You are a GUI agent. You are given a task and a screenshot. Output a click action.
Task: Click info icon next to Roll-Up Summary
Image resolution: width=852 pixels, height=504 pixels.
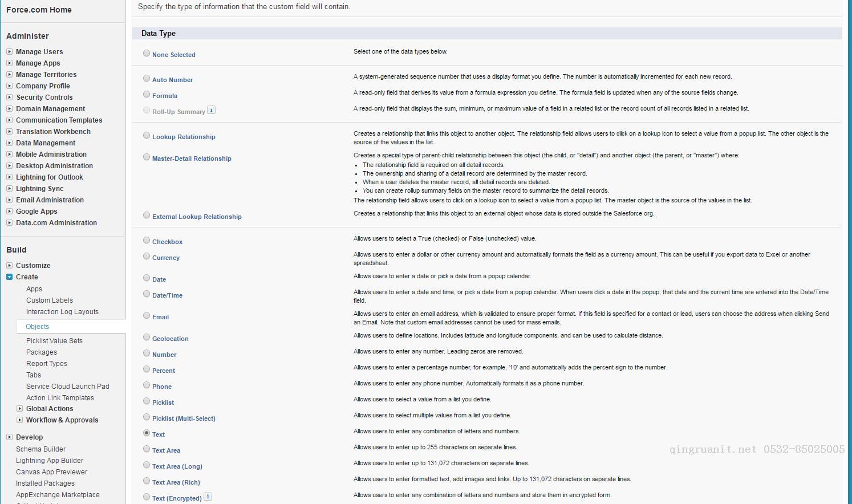211,110
